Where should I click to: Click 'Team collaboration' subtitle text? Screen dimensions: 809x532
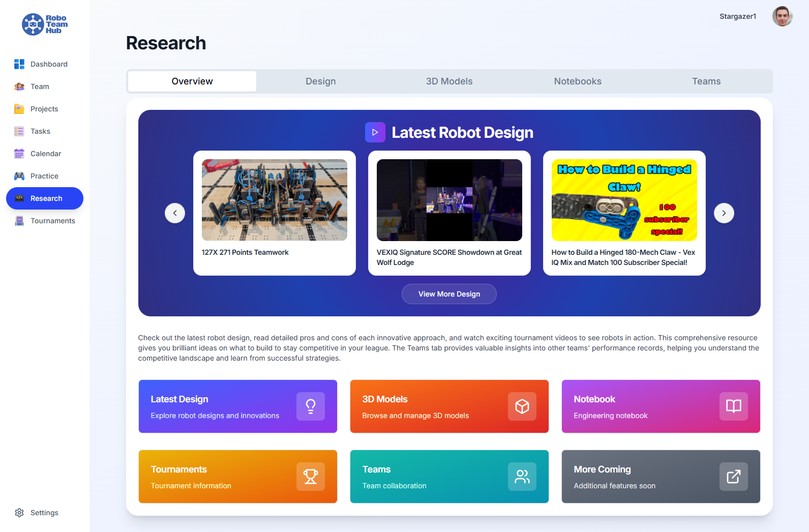[x=395, y=486]
